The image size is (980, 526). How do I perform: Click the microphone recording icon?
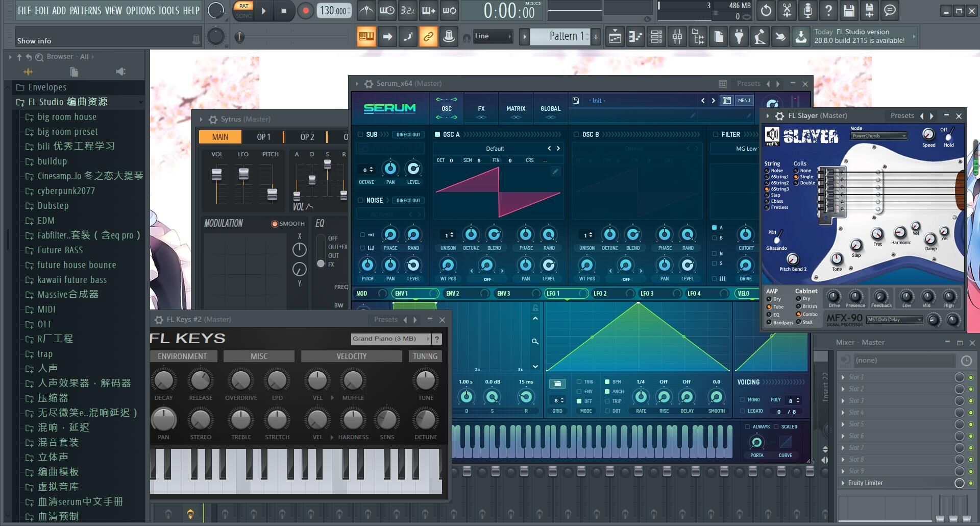point(807,10)
